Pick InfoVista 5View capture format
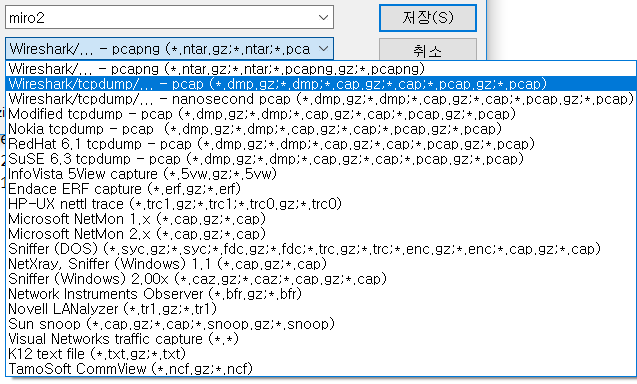Image resolution: width=637 pixels, height=384 pixels. click(321, 174)
